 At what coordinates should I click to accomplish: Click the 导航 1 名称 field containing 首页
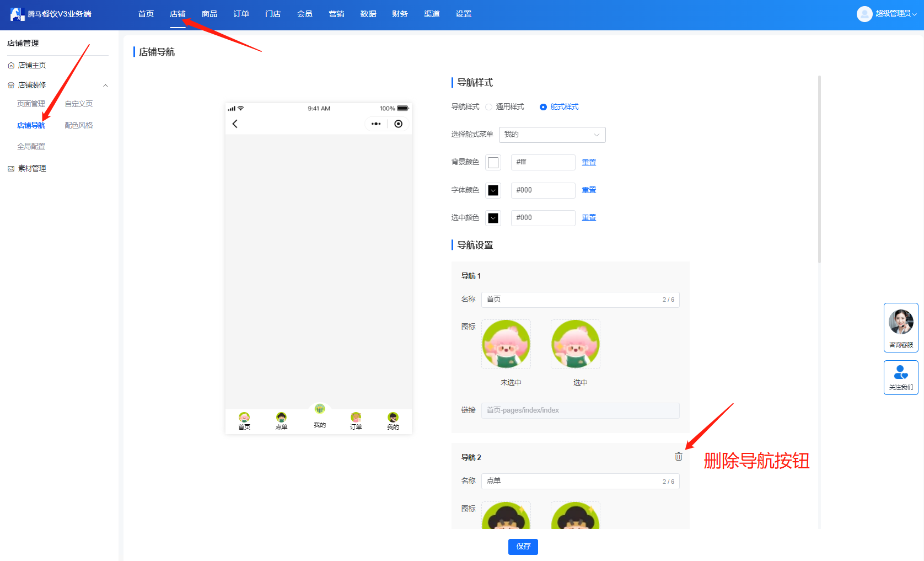581,300
